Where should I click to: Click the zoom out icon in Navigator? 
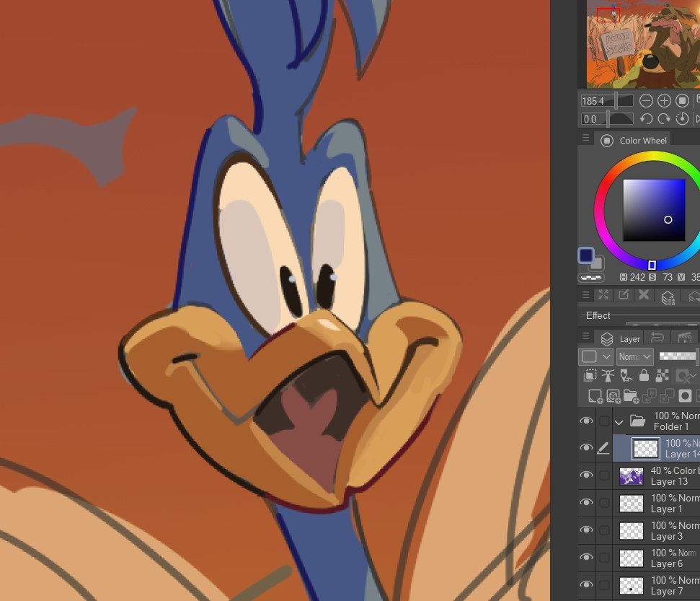click(x=646, y=101)
